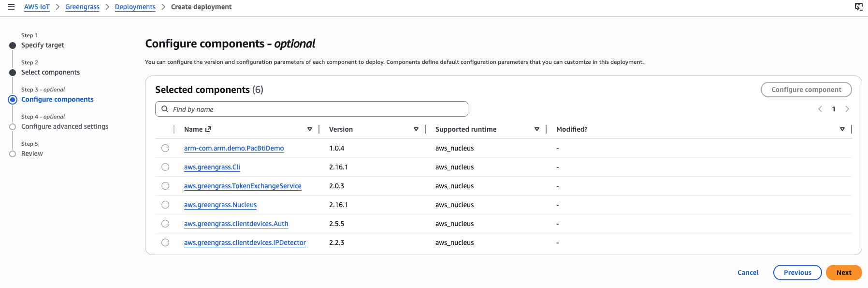The width and height of the screenshot is (868, 288).
Task: Open arm-com.arm.demo.PacBtiDemo component link
Action: click(x=234, y=148)
